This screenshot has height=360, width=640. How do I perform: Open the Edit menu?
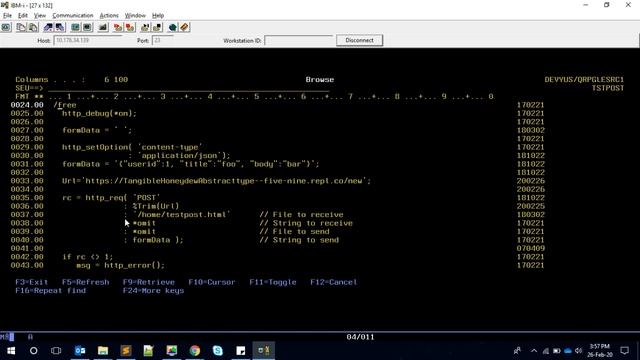[23, 16]
